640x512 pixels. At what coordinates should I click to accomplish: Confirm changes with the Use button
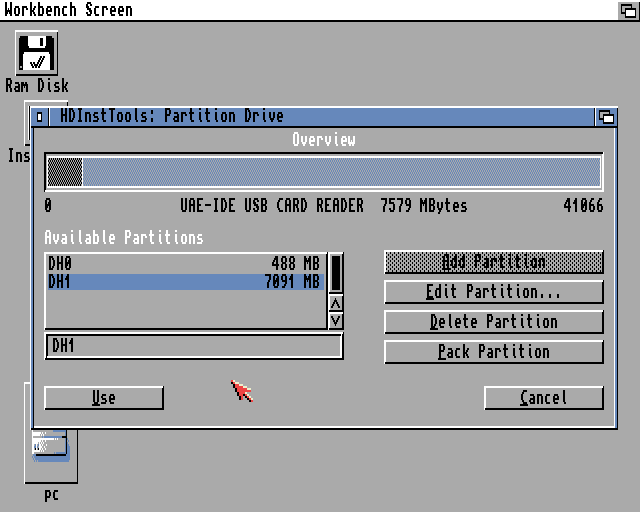click(104, 398)
